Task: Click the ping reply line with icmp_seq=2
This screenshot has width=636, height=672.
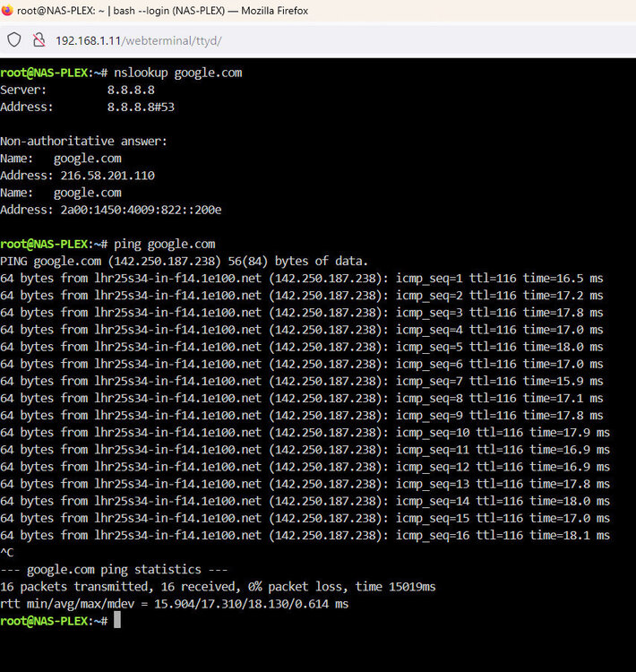Action: [302, 296]
